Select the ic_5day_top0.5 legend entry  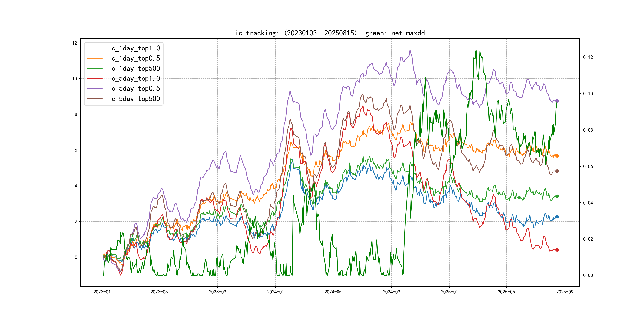134,88
